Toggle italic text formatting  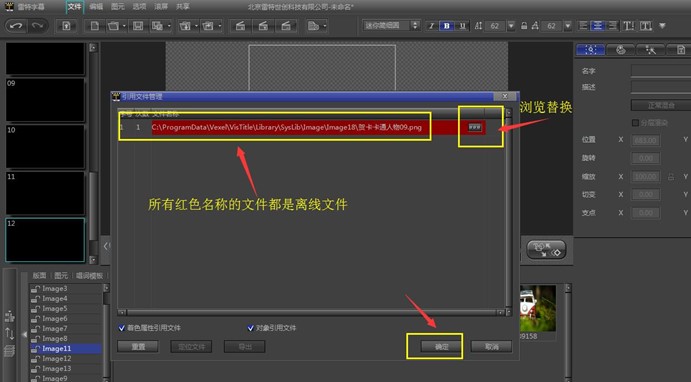pyautogui.click(x=431, y=26)
